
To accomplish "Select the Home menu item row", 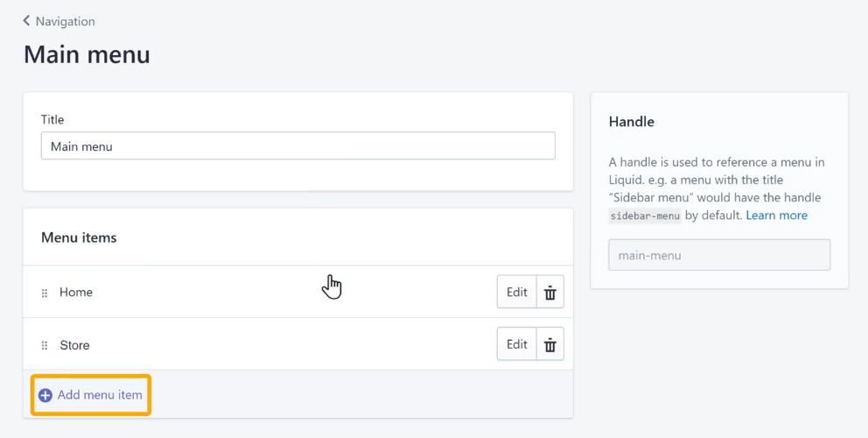I will coord(297,292).
